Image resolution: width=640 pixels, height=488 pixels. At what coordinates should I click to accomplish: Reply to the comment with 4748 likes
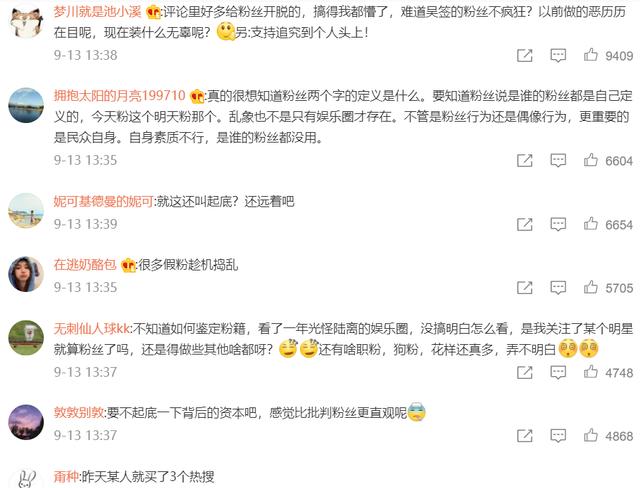558,372
